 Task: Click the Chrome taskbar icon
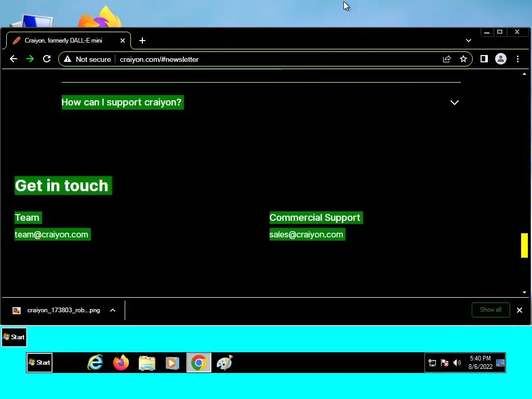click(199, 363)
